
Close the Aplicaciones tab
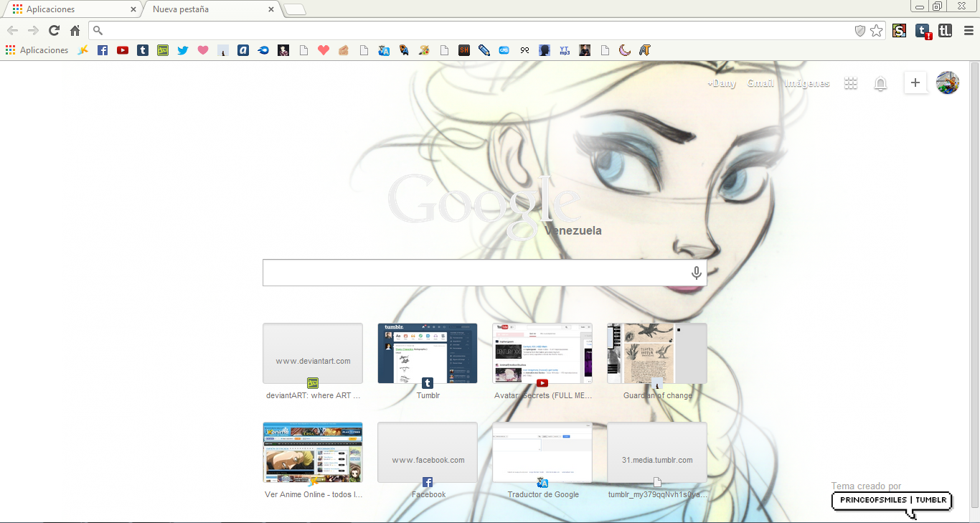coord(133,9)
